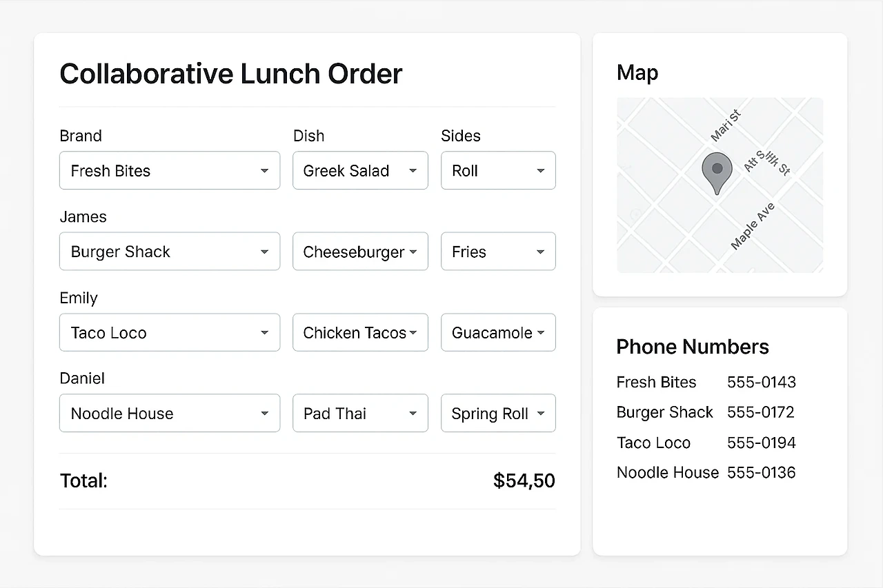Open the Chicken Tacos dish dropdown
The width and height of the screenshot is (883, 588).
(360, 333)
